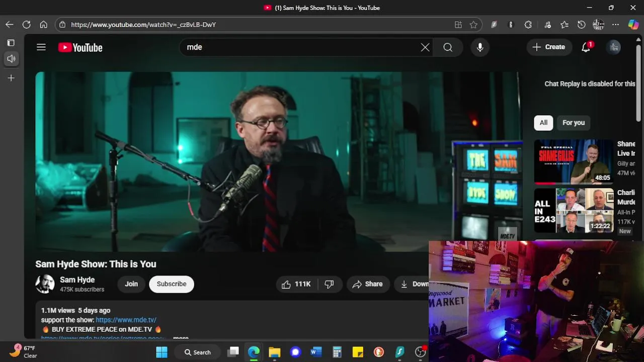Open Microsoft Word from taskbar

(x=316, y=352)
